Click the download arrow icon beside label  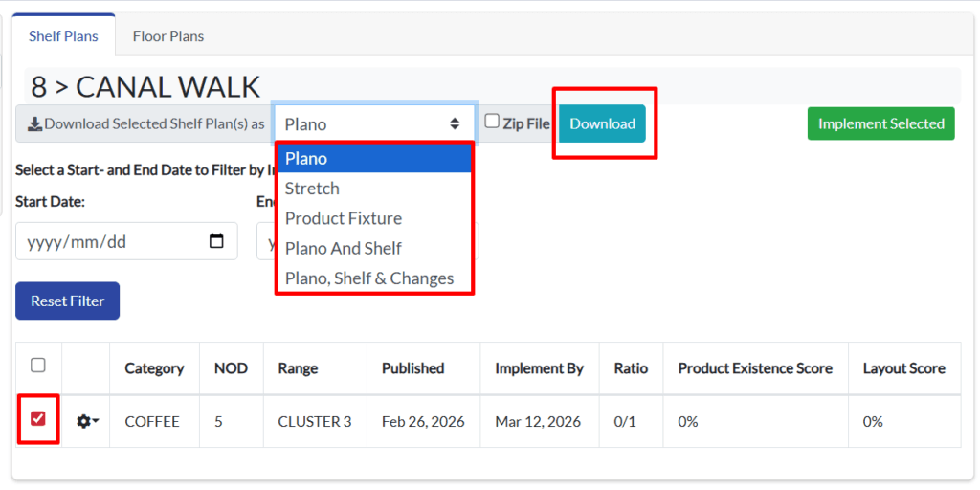[34, 123]
